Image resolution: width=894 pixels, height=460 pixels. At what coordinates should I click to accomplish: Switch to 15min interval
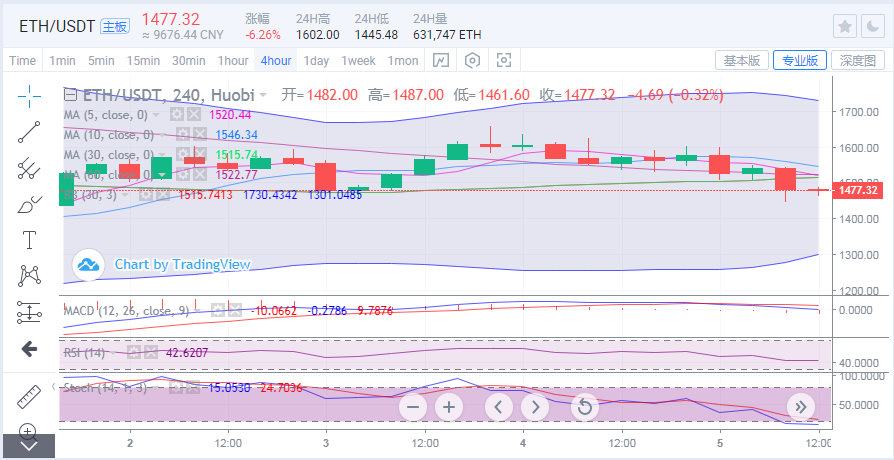click(143, 60)
